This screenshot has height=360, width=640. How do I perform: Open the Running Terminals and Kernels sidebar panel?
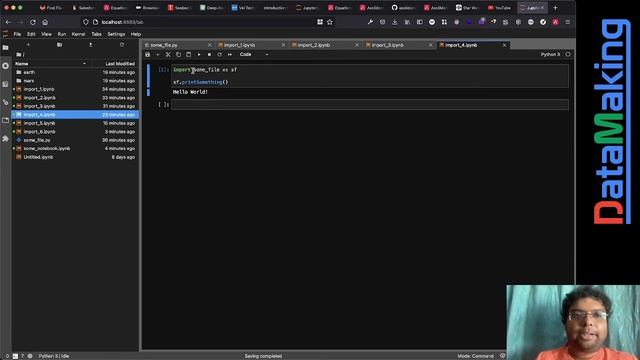click(5, 66)
